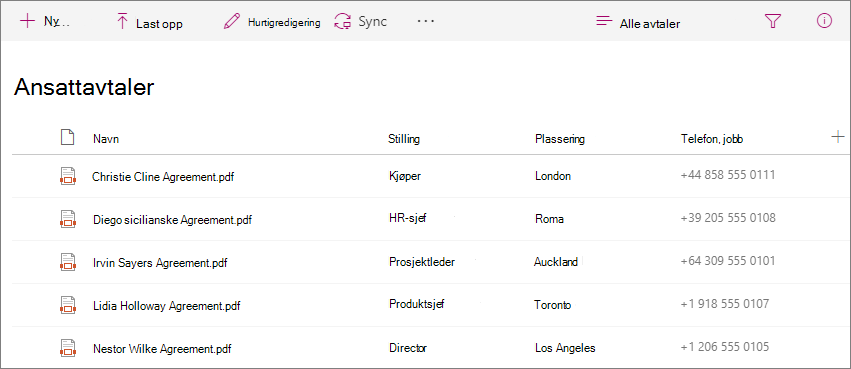851x369 pixels.
Task: Click the Sync label
Action: coord(372,22)
